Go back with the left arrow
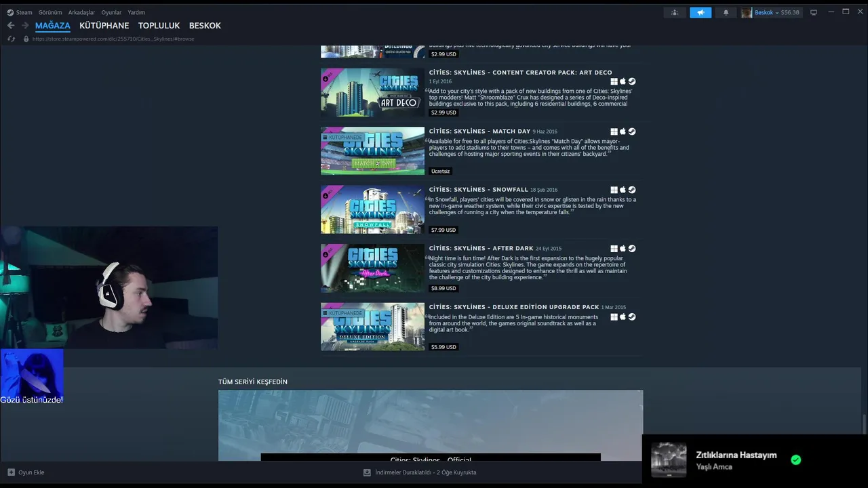The width and height of the screenshot is (868, 488). click(x=11, y=26)
